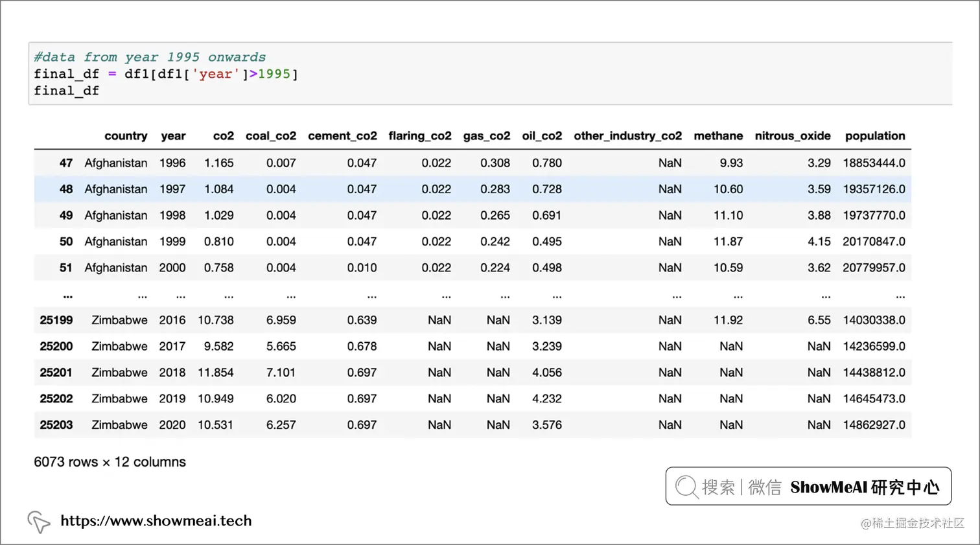Select population value 18853444.0
The width and height of the screenshot is (980, 545).
(874, 163)
